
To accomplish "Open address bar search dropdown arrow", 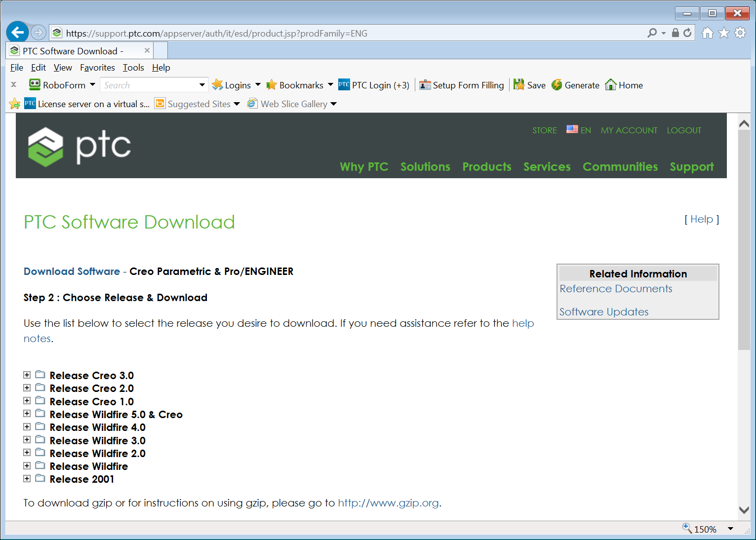I will tap(663, 33).
